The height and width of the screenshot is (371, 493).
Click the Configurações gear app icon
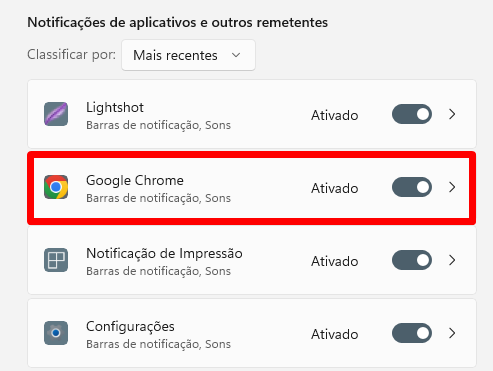(x=56, y=333)
